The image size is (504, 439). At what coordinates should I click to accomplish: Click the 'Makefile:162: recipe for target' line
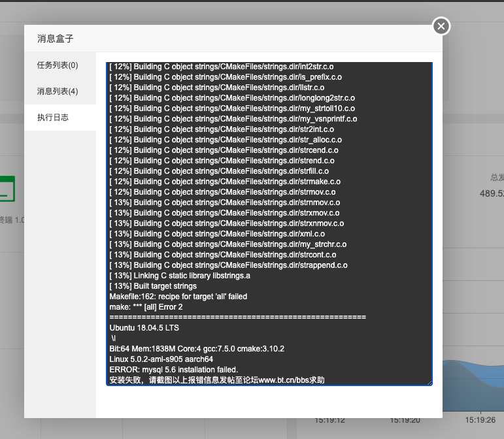click(178, 297)
